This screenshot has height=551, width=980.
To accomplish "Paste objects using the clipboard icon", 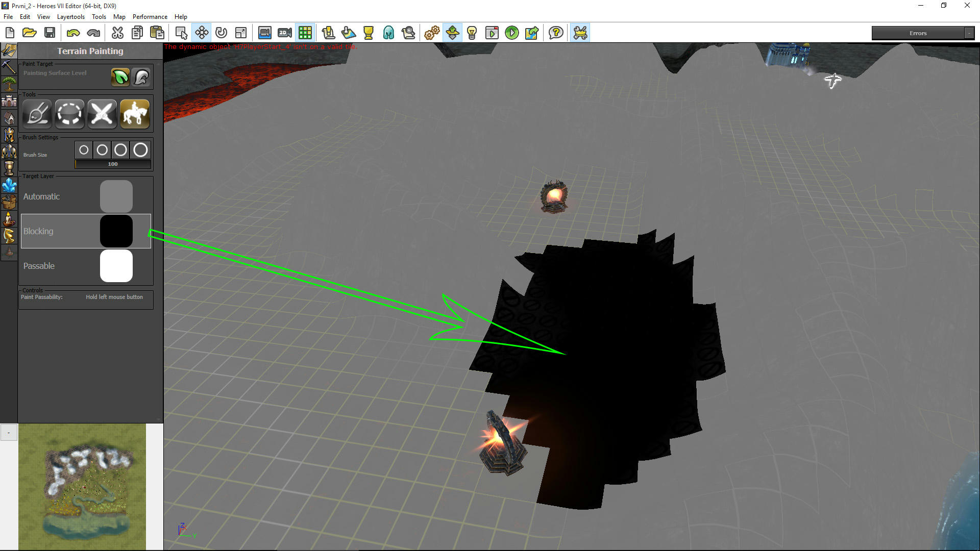I will [157, 33].
